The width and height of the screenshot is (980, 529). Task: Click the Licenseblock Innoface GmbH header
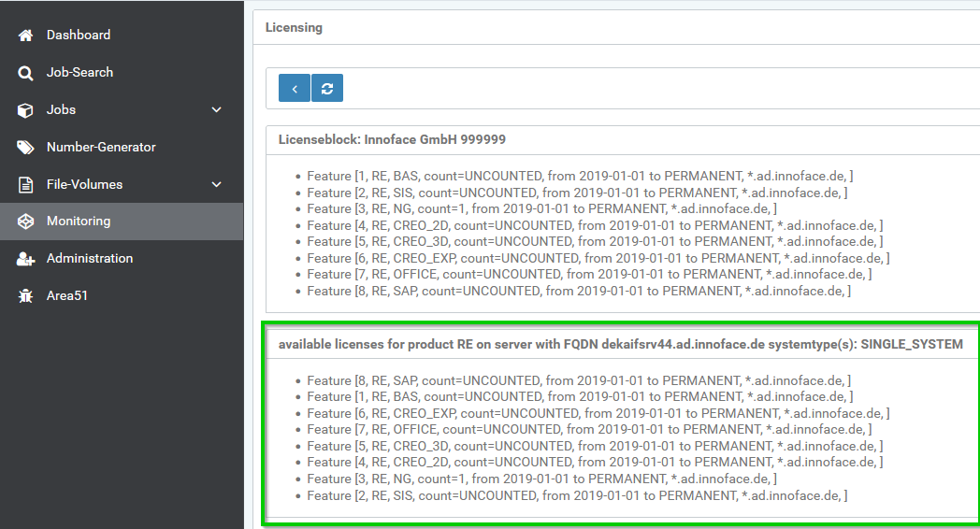pyautogui.click(x=392, y=139)
